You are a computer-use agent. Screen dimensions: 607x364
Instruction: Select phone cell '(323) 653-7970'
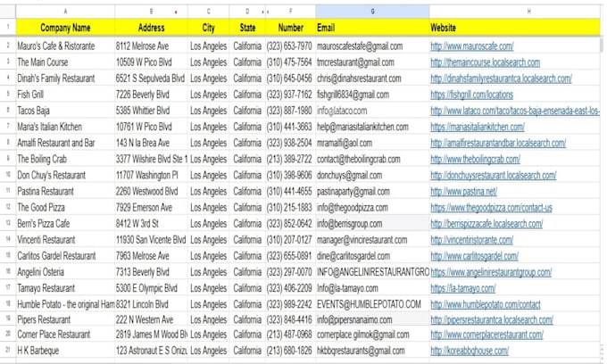pyautogui.click(x=290, y=46)
